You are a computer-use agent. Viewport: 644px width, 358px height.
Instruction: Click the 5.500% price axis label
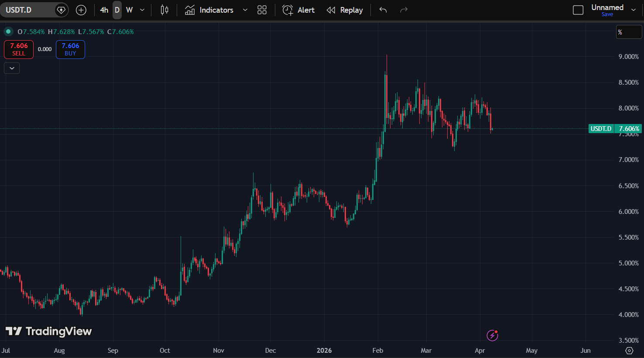(x=628, y=238)
